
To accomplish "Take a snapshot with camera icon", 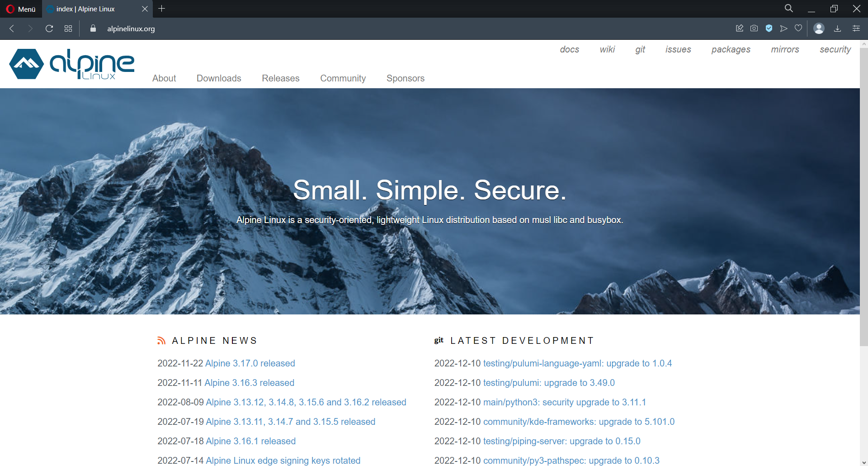I will [754, 28].
